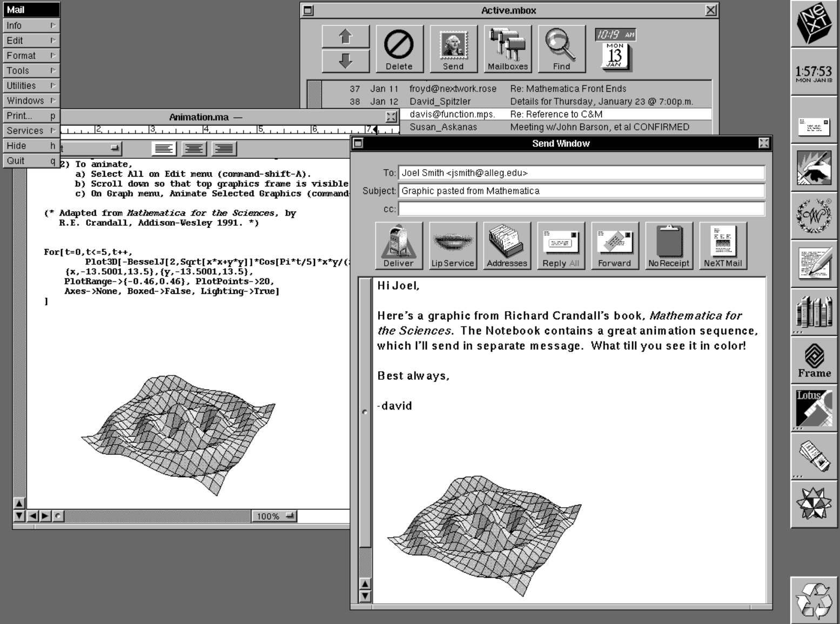Screen dimensions: 840x624
Task: Click scroll right arrow in Animation.ma
Action: (45, 516)
